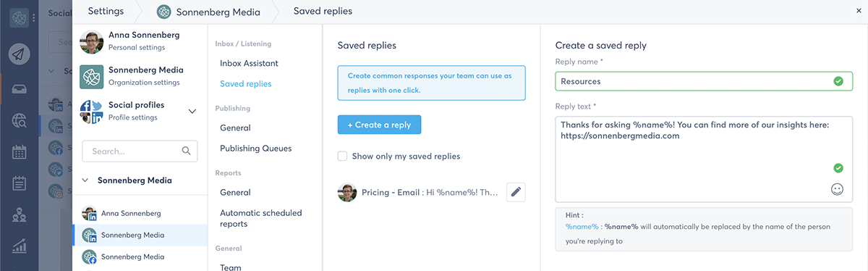
Task: Open the inbox tray icon in sidebar
Action: pyautogui.click(x=20, y=90)
